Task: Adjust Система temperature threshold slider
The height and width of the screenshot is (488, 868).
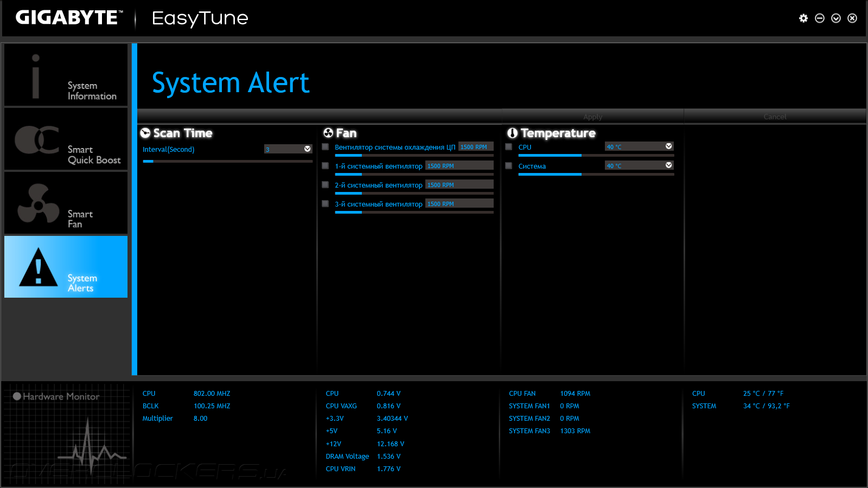Action: (596, 175)
